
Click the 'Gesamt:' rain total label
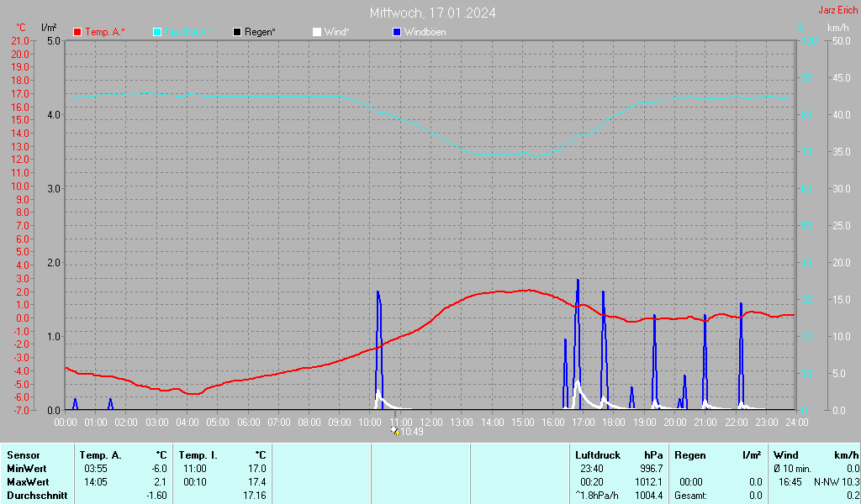tap(691, 496)
